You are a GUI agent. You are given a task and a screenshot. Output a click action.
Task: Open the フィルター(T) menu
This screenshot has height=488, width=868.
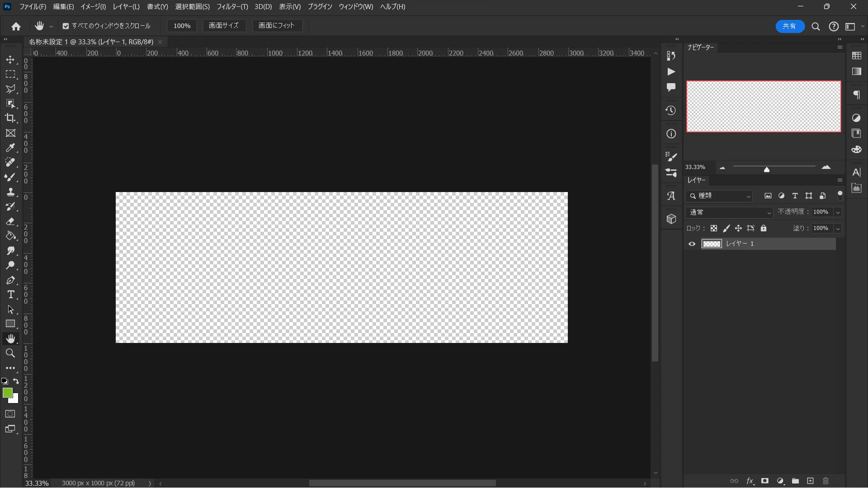pos(232,7)
